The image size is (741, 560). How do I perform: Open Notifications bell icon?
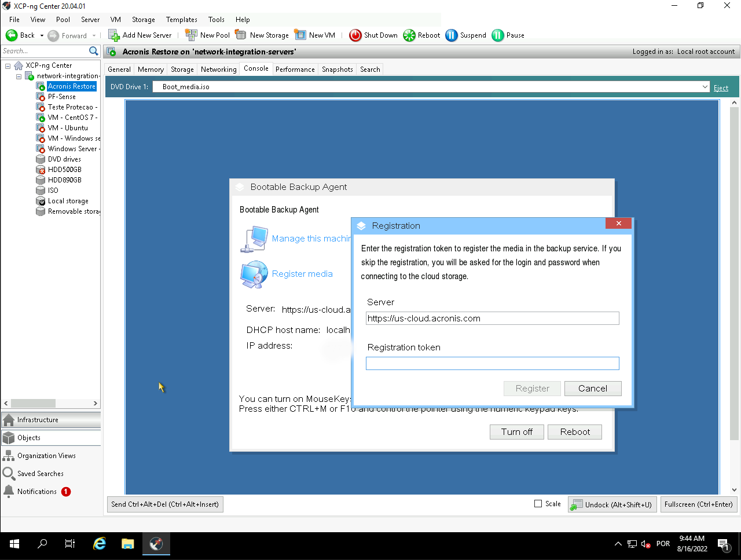click(9, 491)
